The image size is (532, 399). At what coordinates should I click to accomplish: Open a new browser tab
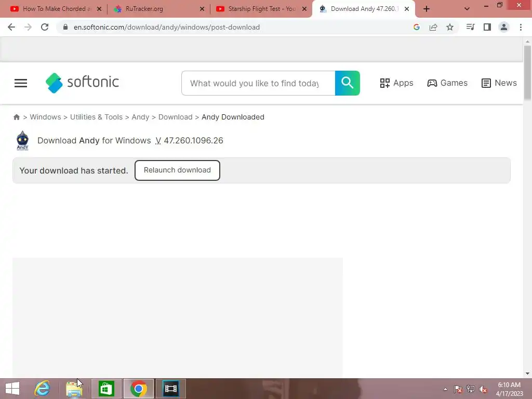coord(427,9)
